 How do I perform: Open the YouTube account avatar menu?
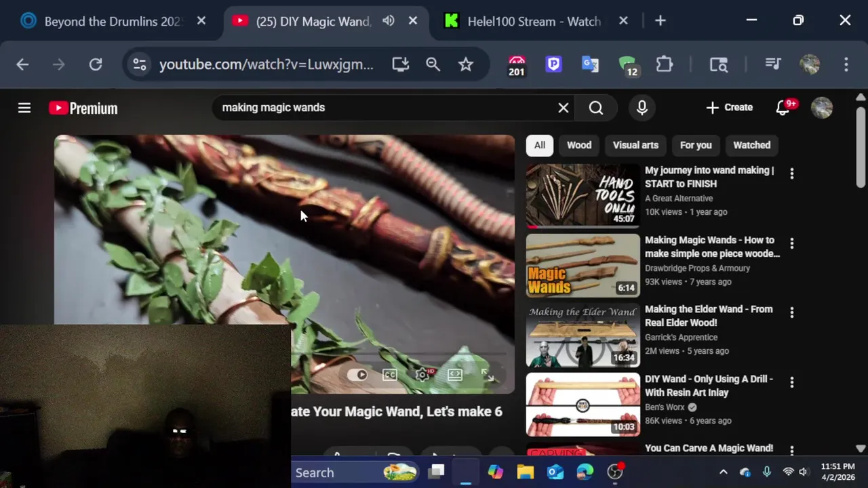pyautogui.click(x=821, y=108)
